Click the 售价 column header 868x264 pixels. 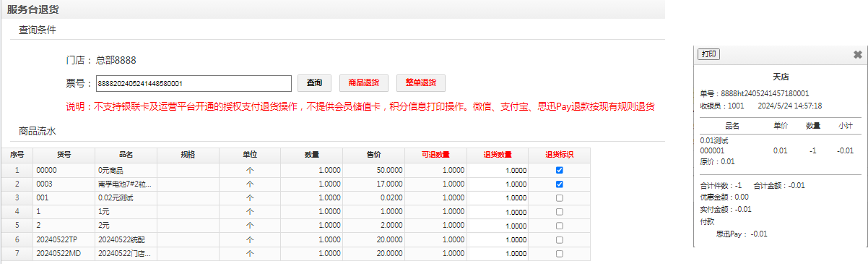[x=374, y=155]
